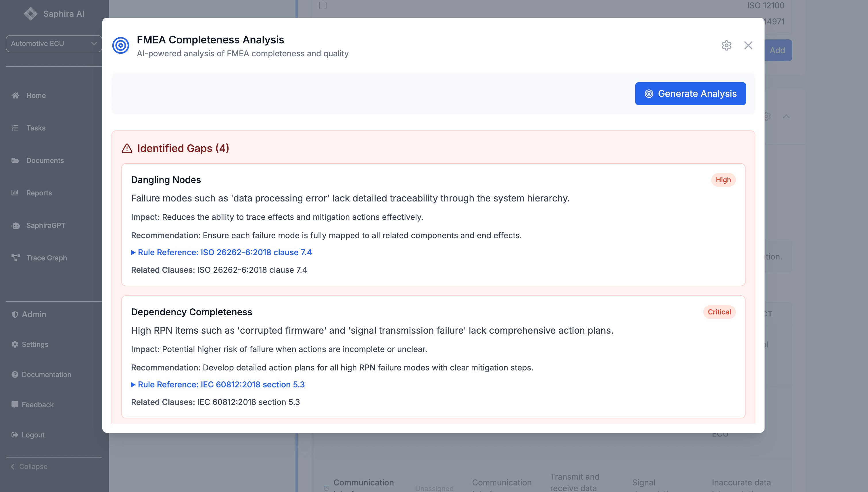Click the Critical severity badge on Dependency Completeness
Image resolution: width=868 pixels, height=492 pixels.
(719, 312)
